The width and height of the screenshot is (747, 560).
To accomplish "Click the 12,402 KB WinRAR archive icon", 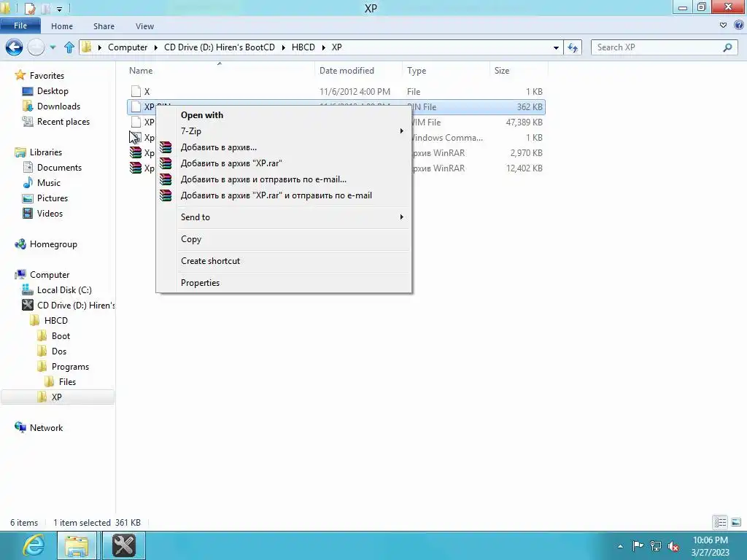I will coord(136,168).
